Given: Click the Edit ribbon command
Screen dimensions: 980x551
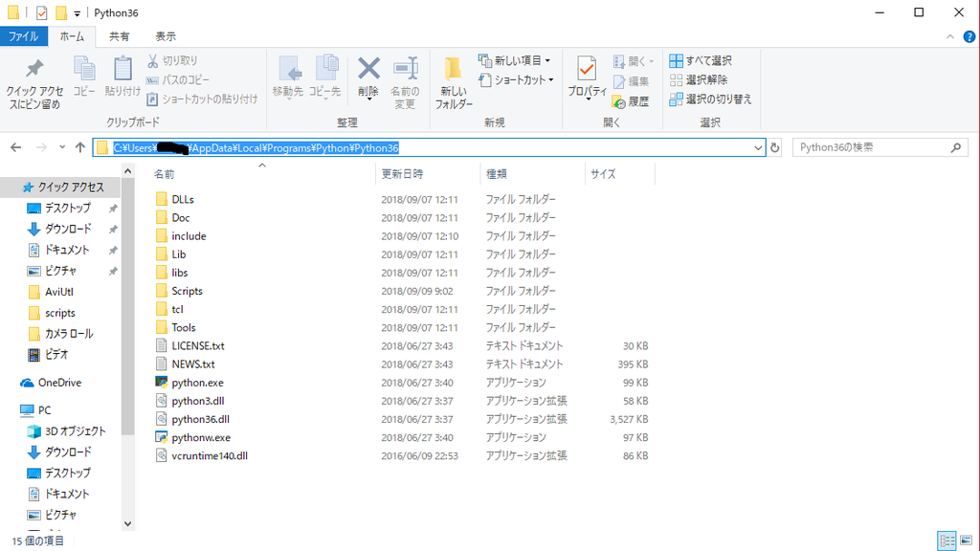Looking at the screenshot, I should (x=632, y=81).
